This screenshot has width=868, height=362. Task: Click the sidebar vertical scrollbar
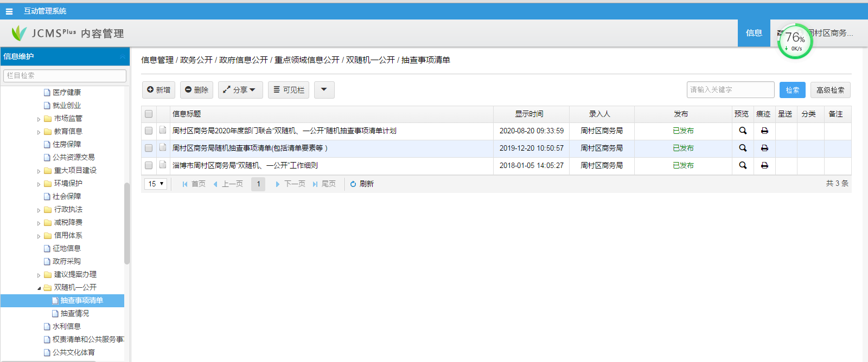[127, 223]
